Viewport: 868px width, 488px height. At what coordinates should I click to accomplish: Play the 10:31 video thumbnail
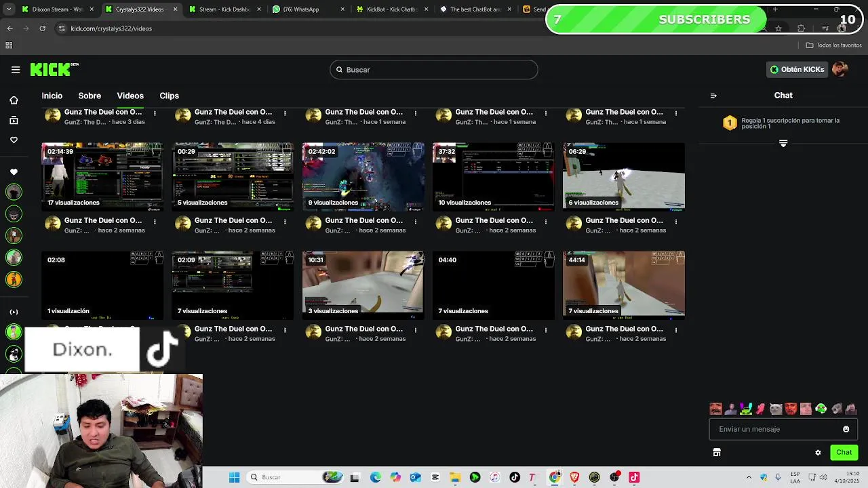[x=363, y=285]
